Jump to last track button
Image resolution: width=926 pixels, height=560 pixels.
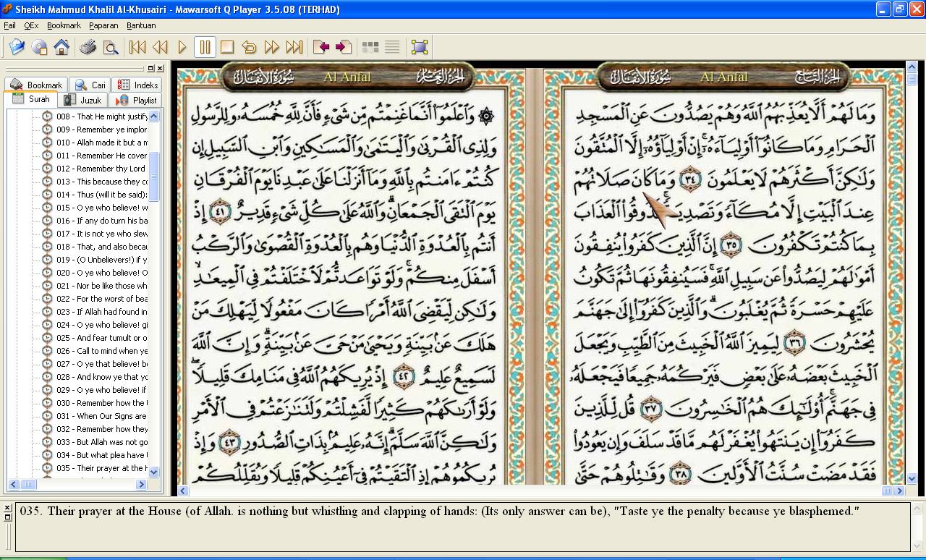(294, 48)
